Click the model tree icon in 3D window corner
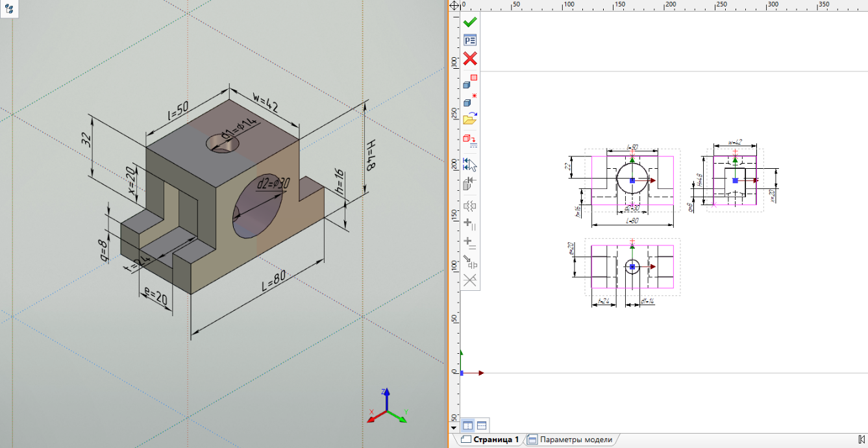Screen dimensions: 868x448 (x=9, y=9)
